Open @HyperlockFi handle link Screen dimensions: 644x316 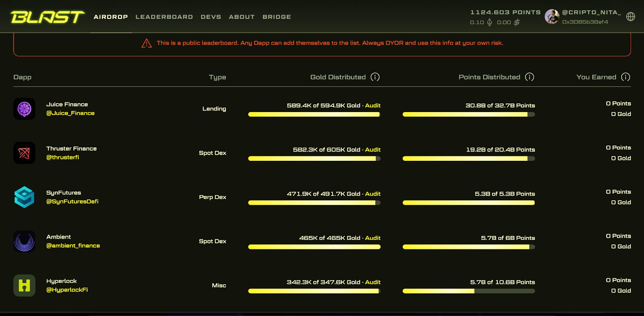[67, 290]
